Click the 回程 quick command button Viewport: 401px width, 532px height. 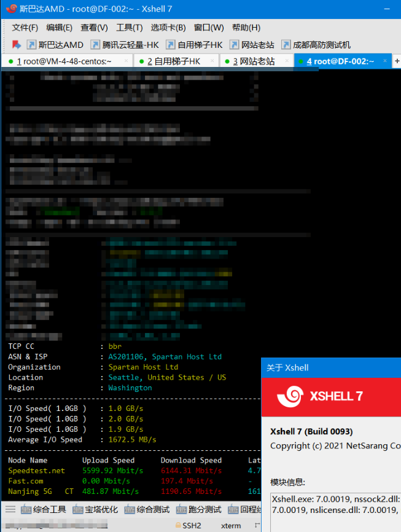click(244, 509)
